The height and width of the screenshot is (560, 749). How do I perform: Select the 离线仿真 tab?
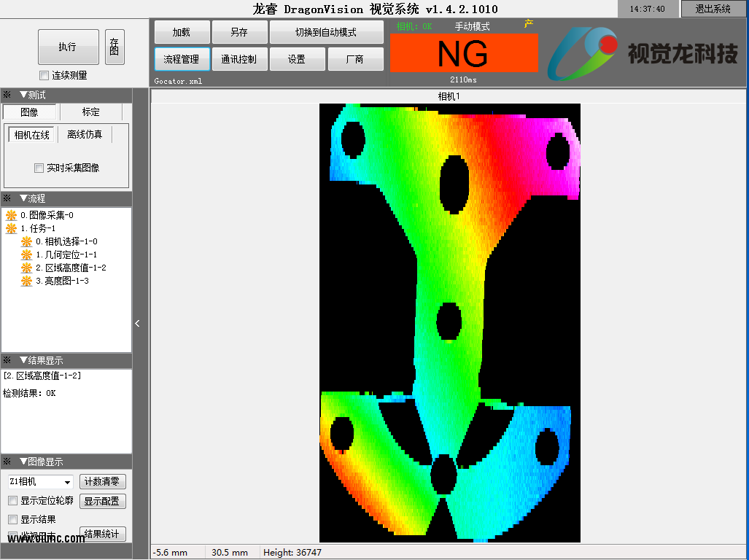(x=85, y=135)
